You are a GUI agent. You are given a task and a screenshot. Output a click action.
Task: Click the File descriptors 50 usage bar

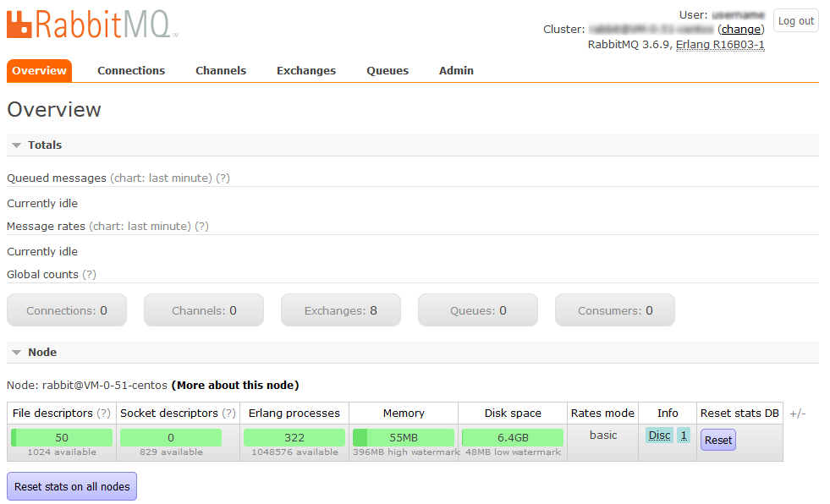(62, 438)
